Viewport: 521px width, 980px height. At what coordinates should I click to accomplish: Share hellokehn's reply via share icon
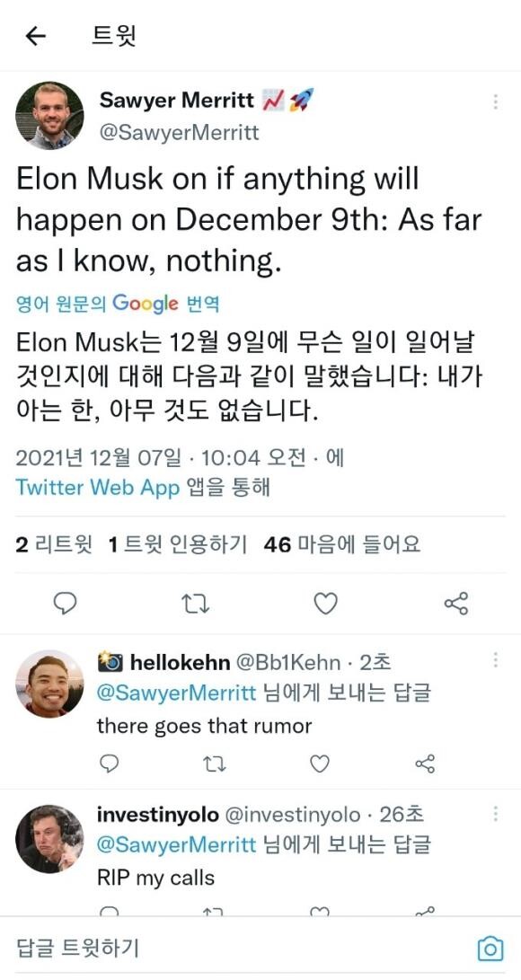point(425,764)
